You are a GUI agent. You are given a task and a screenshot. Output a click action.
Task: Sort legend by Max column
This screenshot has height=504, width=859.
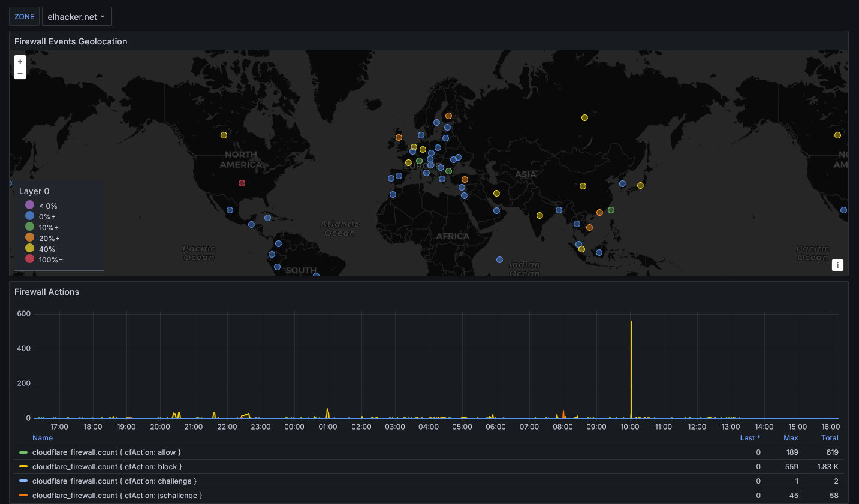coord(791,438)
